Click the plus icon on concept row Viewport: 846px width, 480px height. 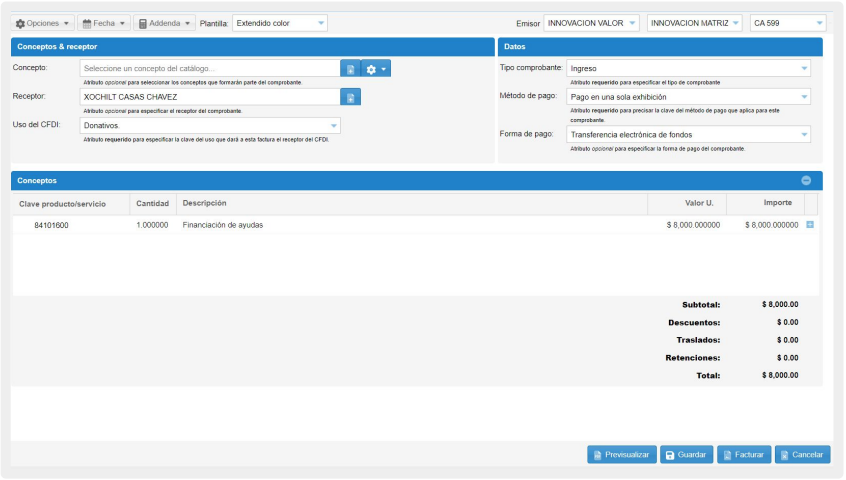pyautogui.click(x=810, y=225)
